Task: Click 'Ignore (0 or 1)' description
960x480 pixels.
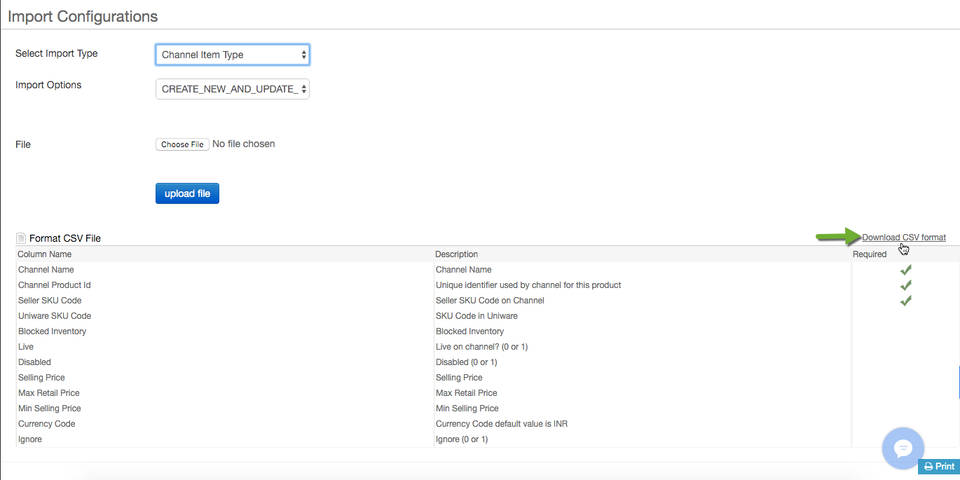Action: tap(462, 439)
